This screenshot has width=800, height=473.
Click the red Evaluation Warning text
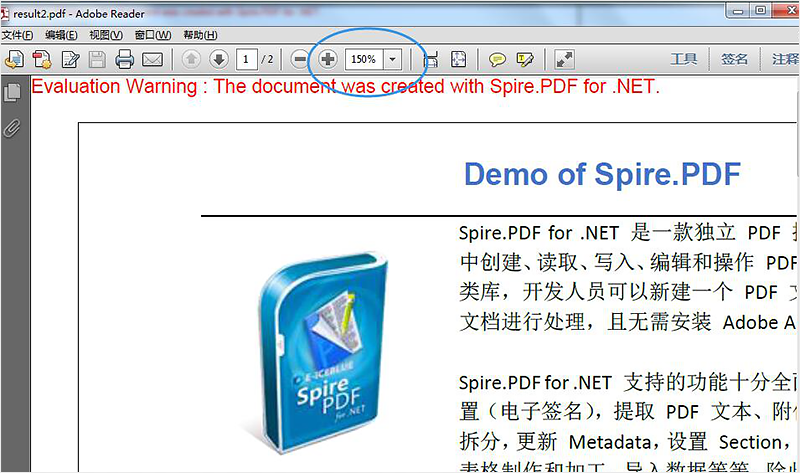(x=345, y=87)
